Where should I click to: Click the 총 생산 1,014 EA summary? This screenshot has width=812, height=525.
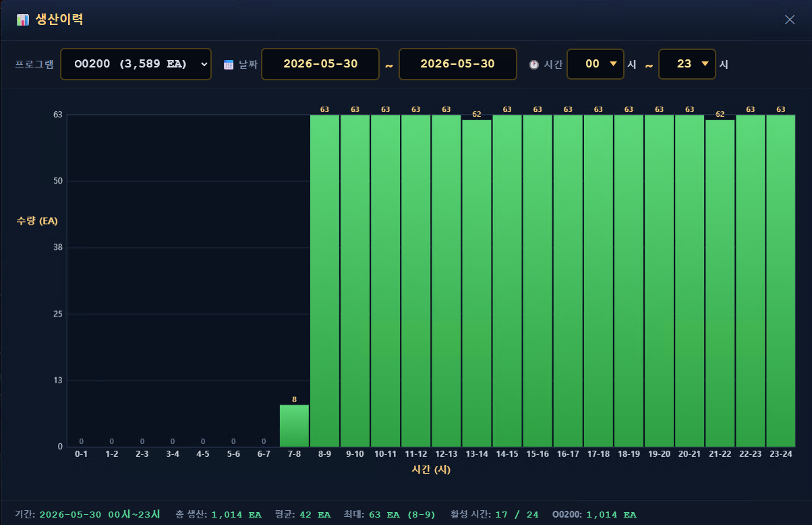[219, 514]
